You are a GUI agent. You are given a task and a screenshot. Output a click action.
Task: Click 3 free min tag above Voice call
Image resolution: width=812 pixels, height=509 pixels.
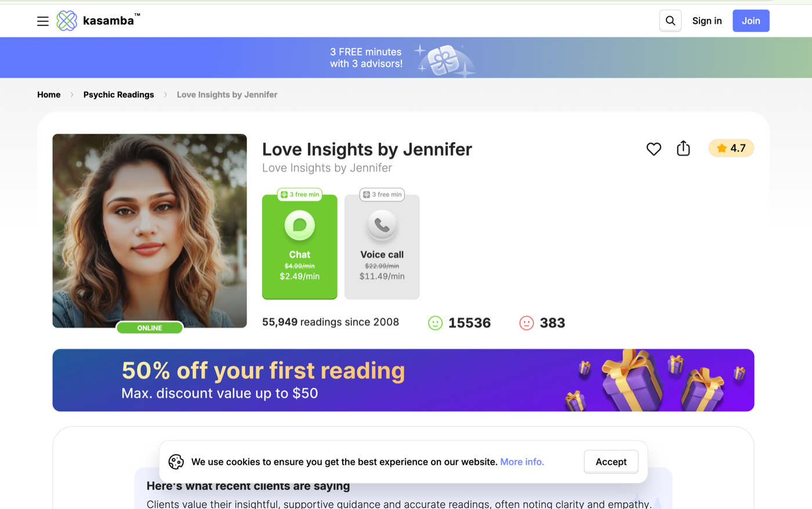(x=382, y=195)
